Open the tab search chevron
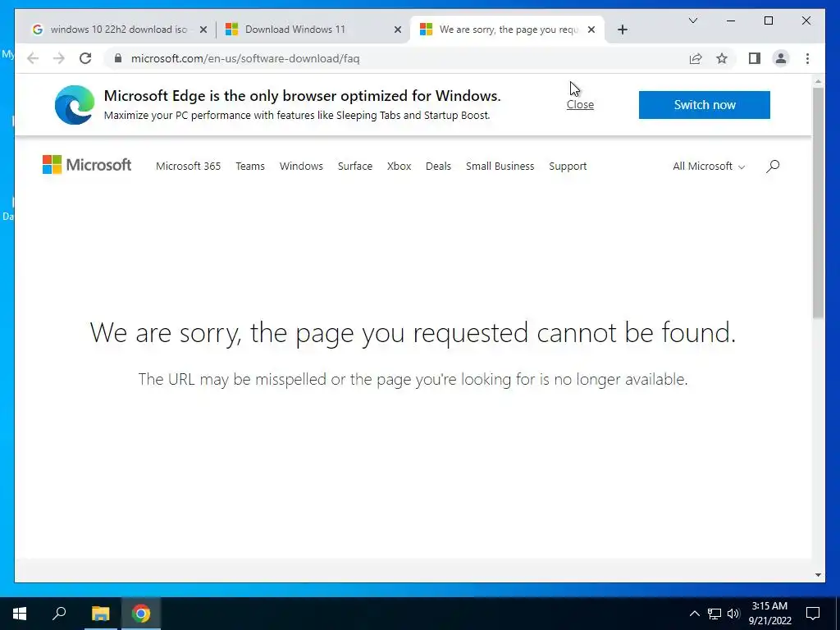Image resolution: width=840 pixels, height=630 pixels. [692, 21]
